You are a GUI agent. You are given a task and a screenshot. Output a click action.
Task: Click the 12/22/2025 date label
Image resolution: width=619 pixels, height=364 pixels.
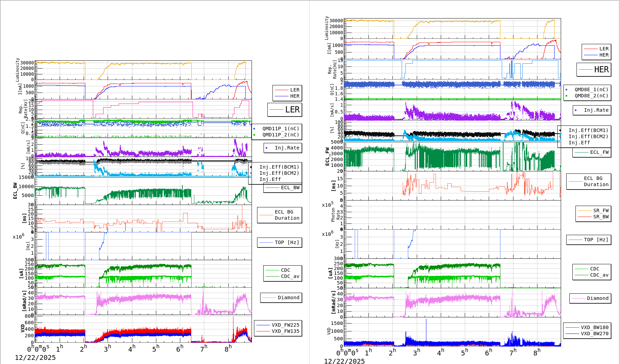point(36,357)
